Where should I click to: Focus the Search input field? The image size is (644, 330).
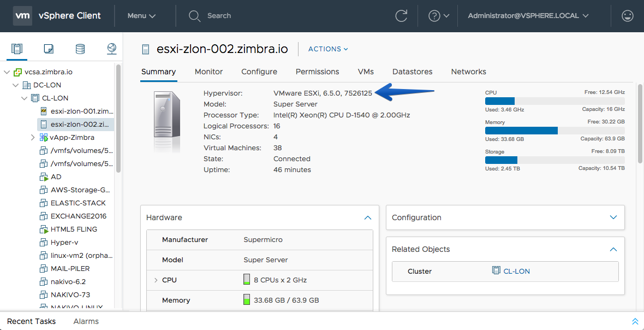219,16
